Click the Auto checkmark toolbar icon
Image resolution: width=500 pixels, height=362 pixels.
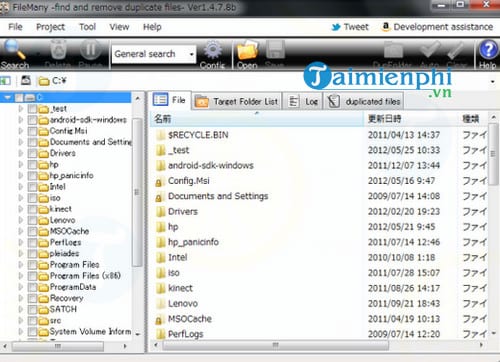click(x=430, y=49)
